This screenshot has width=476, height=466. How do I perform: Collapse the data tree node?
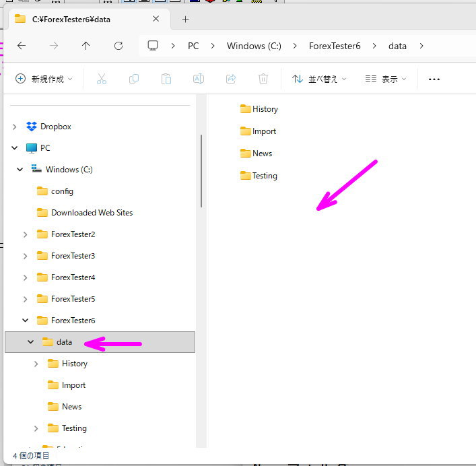(31, 342)
